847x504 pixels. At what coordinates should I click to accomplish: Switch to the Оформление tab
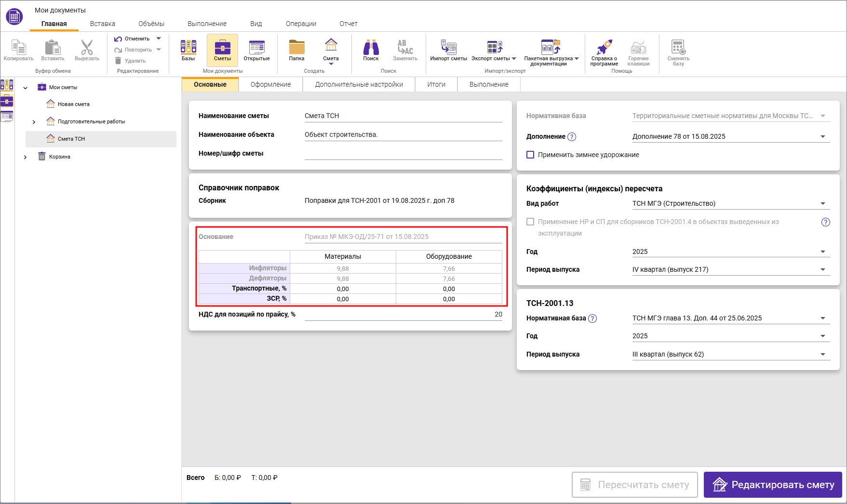(x=270, y=84)
